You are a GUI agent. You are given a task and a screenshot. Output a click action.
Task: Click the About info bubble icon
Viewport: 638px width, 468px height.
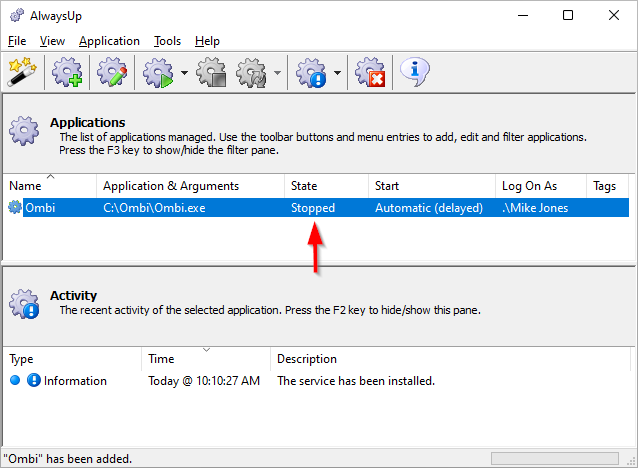coord(415,72)
